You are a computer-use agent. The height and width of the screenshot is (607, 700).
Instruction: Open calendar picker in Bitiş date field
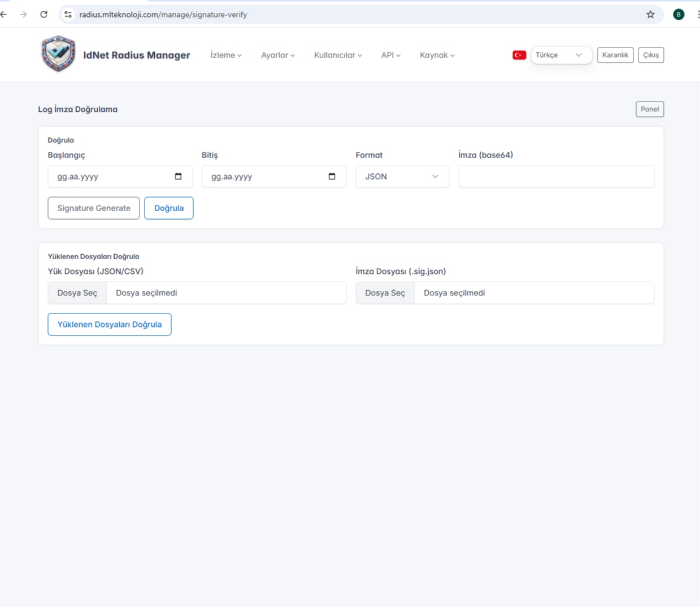pos(332,177)
